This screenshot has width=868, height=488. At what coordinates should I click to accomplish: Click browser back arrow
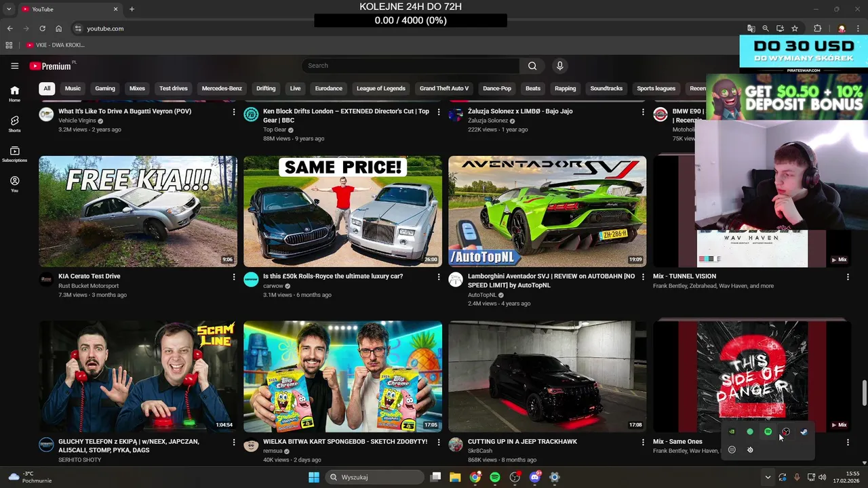(9, 28)
